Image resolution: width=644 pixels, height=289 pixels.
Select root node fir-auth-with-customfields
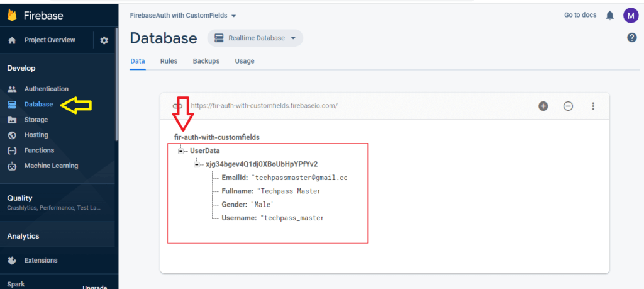217,137
